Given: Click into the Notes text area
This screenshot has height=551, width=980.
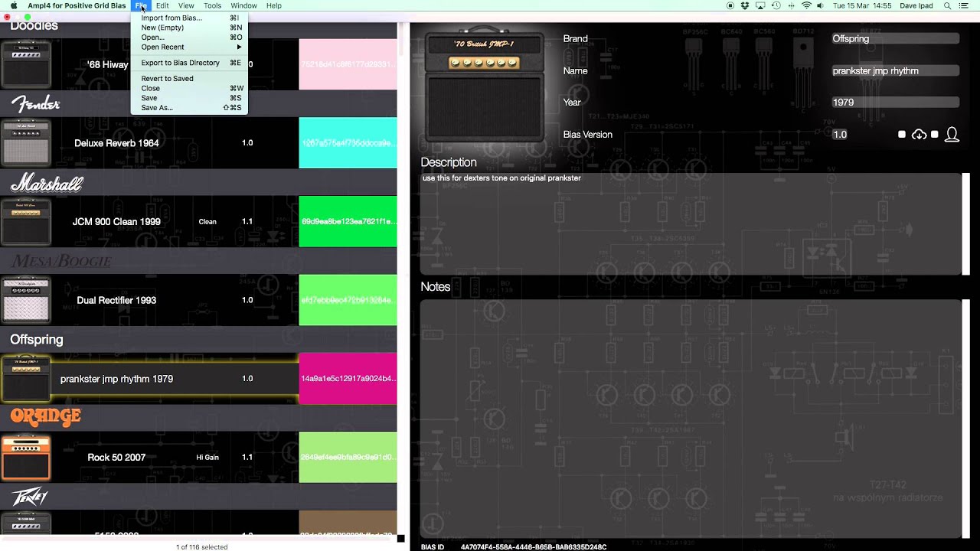Looking at the screenshot, I should (x=691, y=419).
